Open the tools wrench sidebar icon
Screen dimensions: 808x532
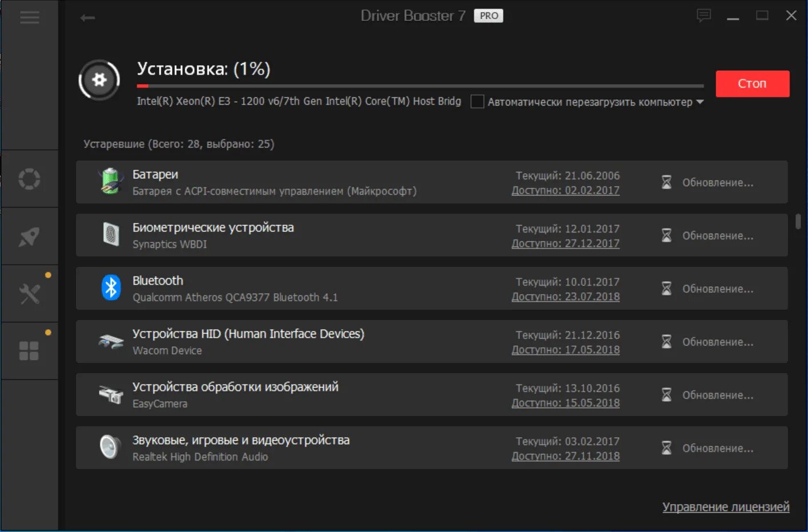(x=29, y=294)
